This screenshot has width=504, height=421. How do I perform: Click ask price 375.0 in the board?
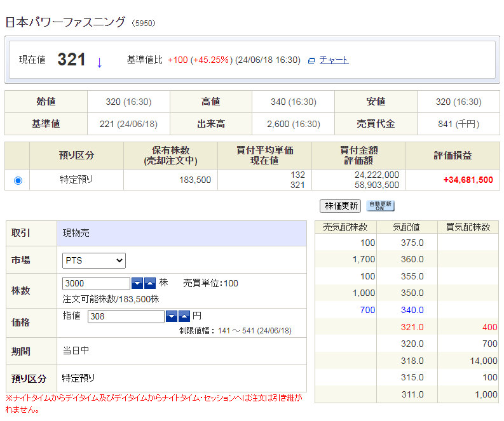pos(412,243)
